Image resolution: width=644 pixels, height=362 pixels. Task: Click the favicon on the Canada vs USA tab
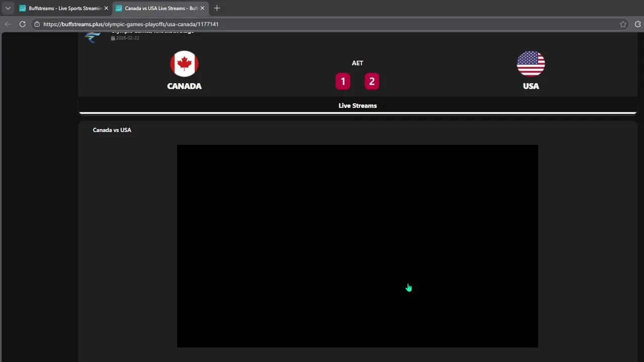point(119,8)
